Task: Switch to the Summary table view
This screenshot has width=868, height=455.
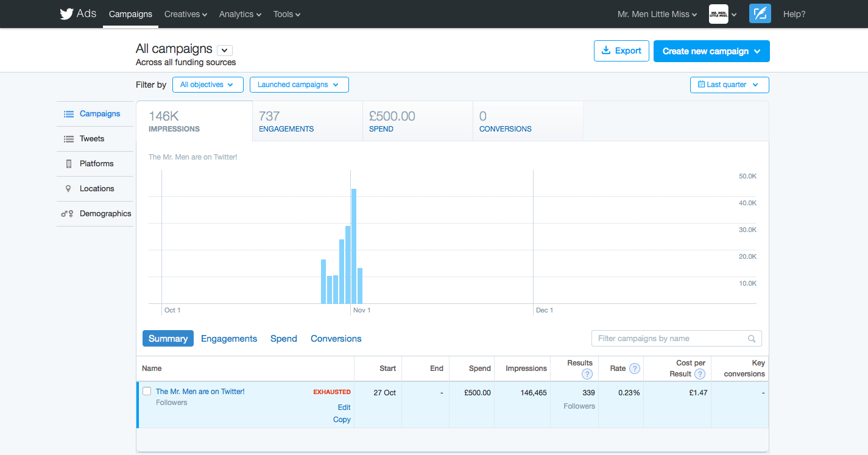Action: tap(168, 339)
